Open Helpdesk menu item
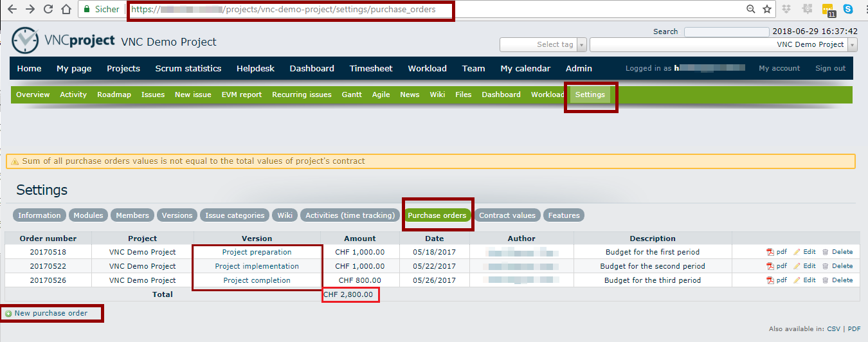 pos(255,68)
